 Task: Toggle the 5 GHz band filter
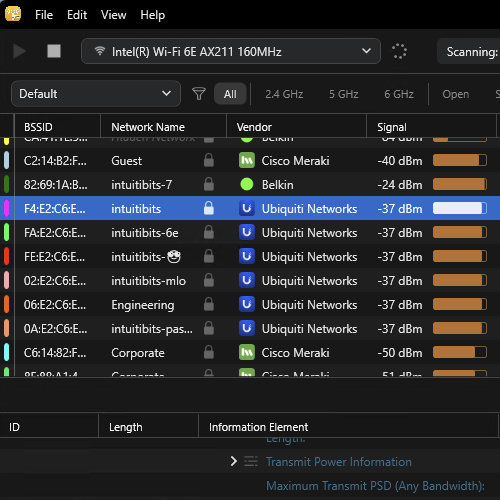tap(344, 94)
